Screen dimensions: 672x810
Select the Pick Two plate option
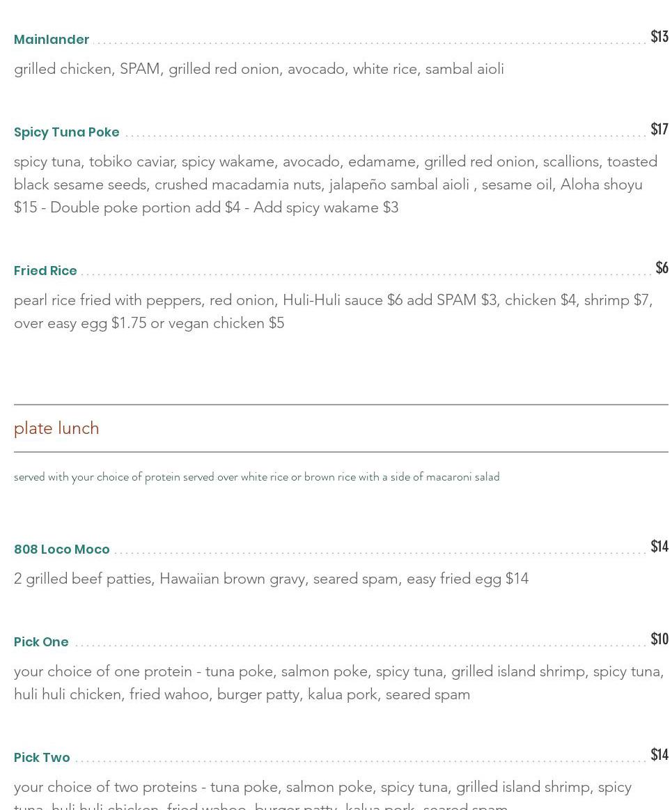click(42, 757)
